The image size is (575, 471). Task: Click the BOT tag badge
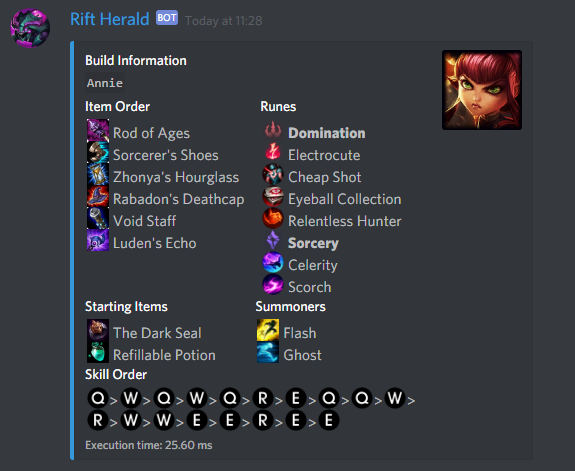pyautogui.click(x=167, y=18)
